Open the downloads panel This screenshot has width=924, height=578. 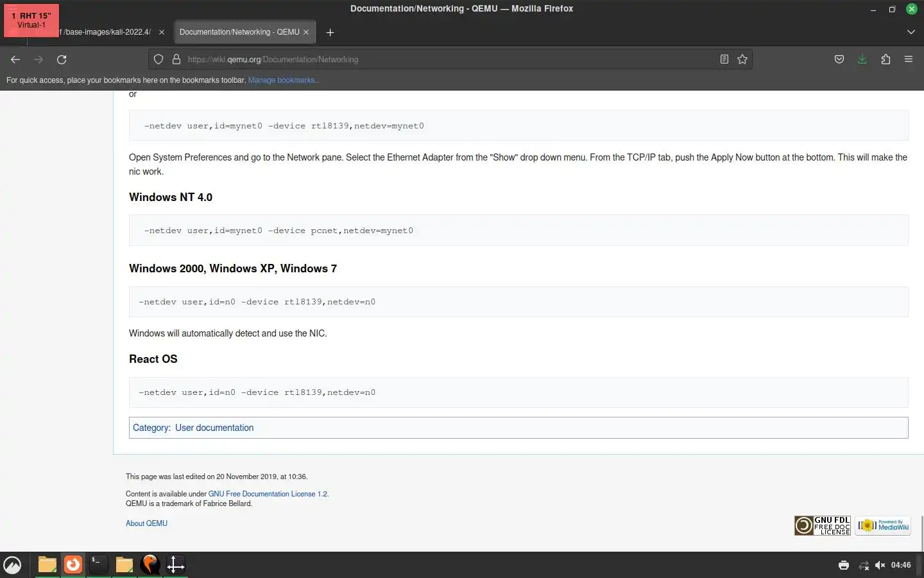862,59
